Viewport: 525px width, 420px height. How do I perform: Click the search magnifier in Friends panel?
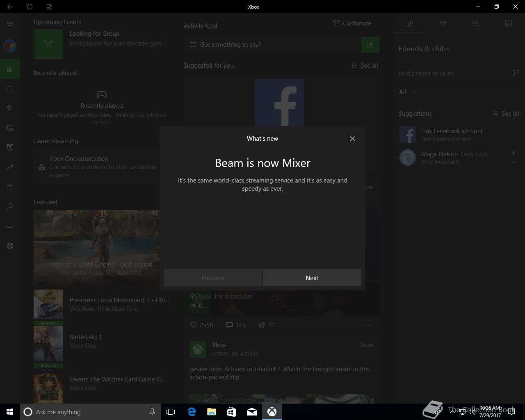[x=515, y=73]
